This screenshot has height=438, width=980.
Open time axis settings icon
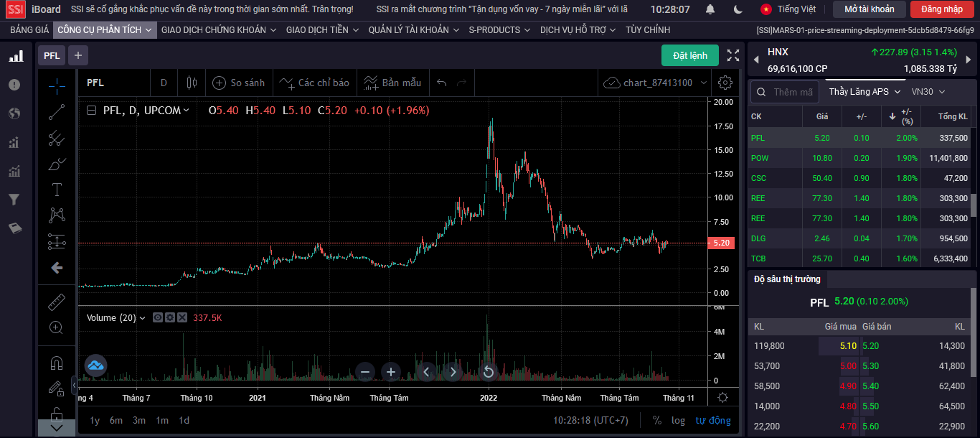pos(723,397)
